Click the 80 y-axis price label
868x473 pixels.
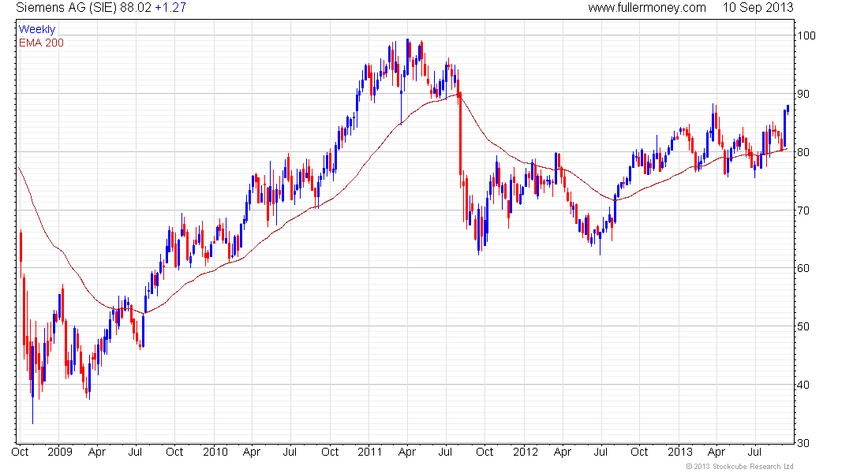point(803,152)
